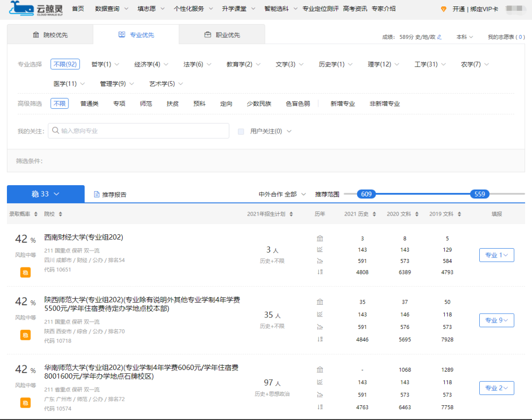
Task: Expand 工学(31) category dropdown
Action: tap(430, 64)
